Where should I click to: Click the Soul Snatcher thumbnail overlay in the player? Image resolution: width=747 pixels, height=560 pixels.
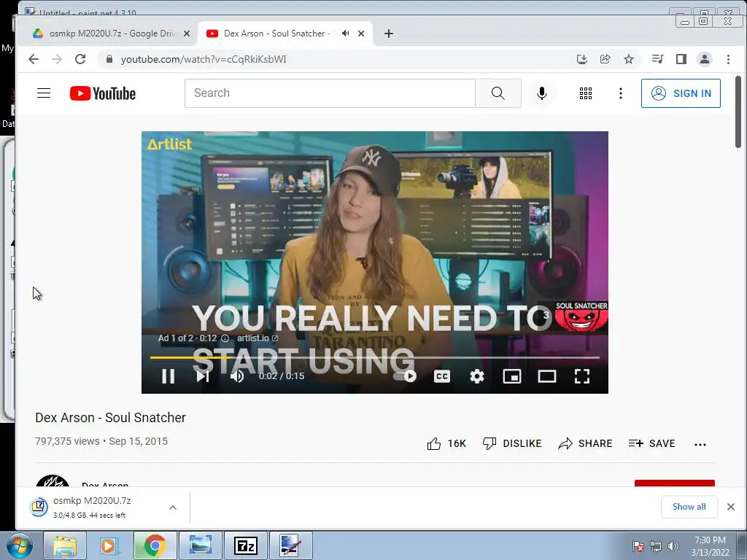581,316
